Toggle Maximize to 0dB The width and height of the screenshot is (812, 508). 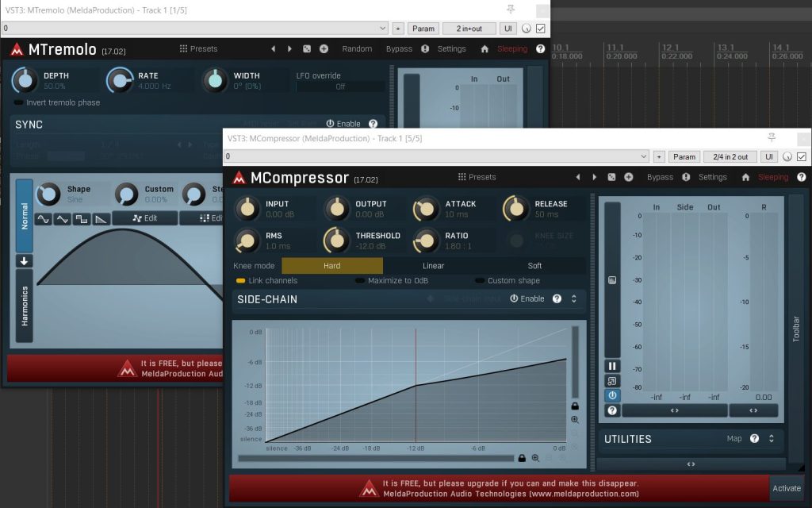pyautogui.click(x=392, y=280)
